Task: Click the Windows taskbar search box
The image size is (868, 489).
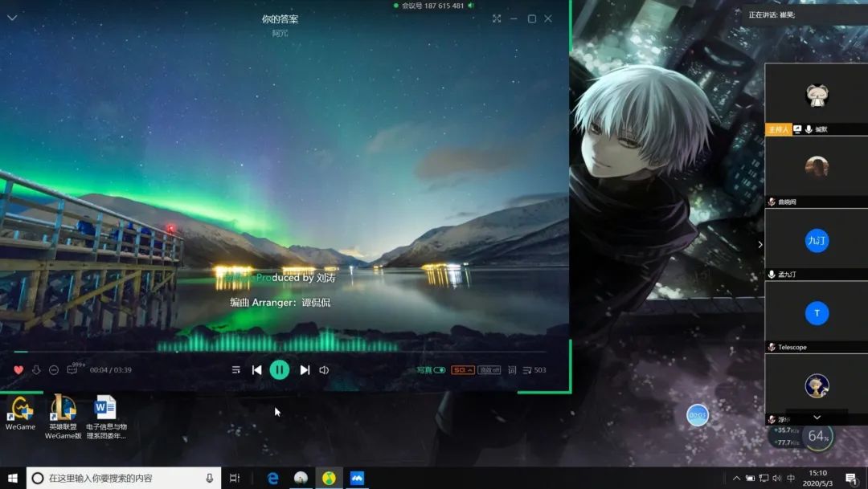Action: tap(121, 478)
